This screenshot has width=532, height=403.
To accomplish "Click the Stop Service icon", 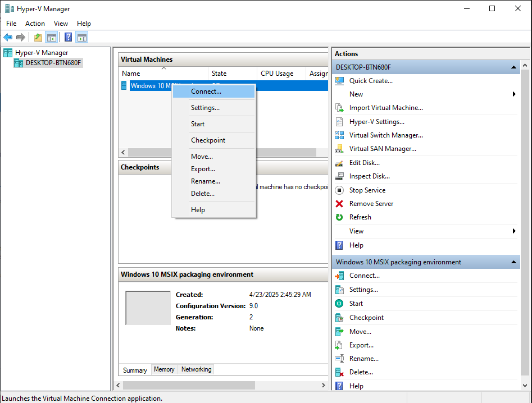I will pos(339,190).
